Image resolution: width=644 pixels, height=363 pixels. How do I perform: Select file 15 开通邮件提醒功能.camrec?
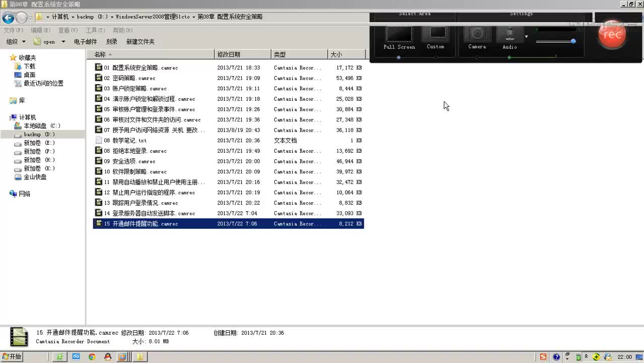(x=228, y=224)
